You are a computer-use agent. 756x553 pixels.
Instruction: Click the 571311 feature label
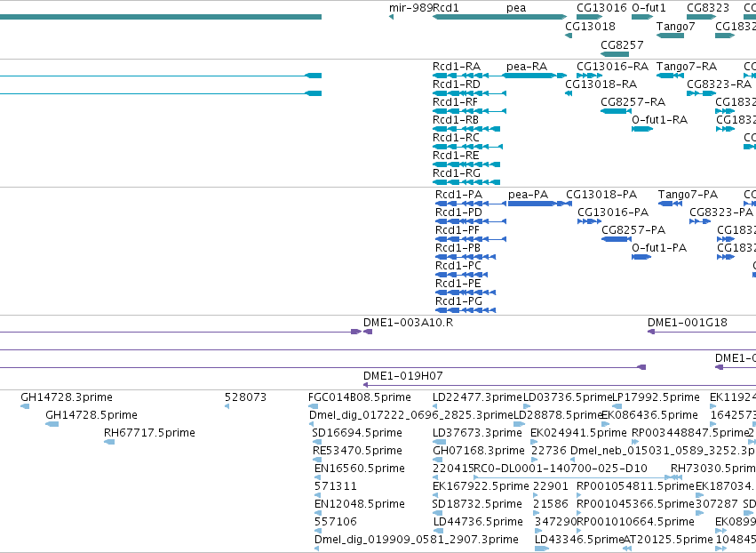[336, 486]
